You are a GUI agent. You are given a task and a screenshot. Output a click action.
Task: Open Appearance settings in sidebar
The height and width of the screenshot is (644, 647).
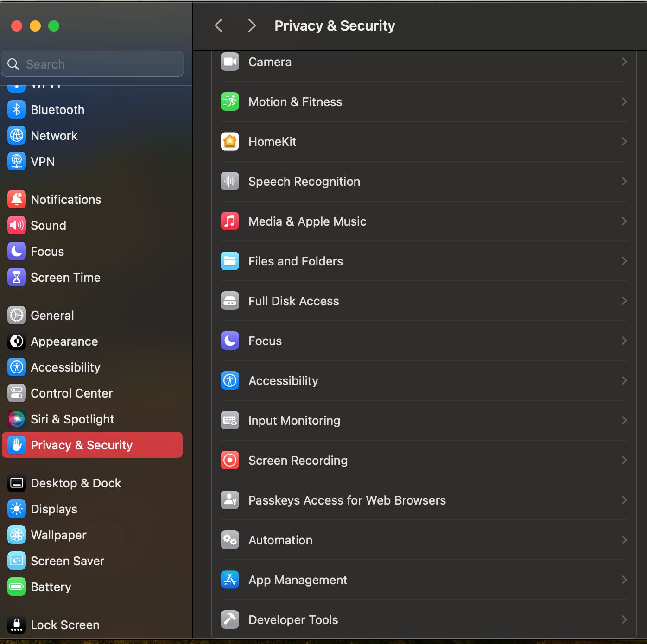coord(92,341)
